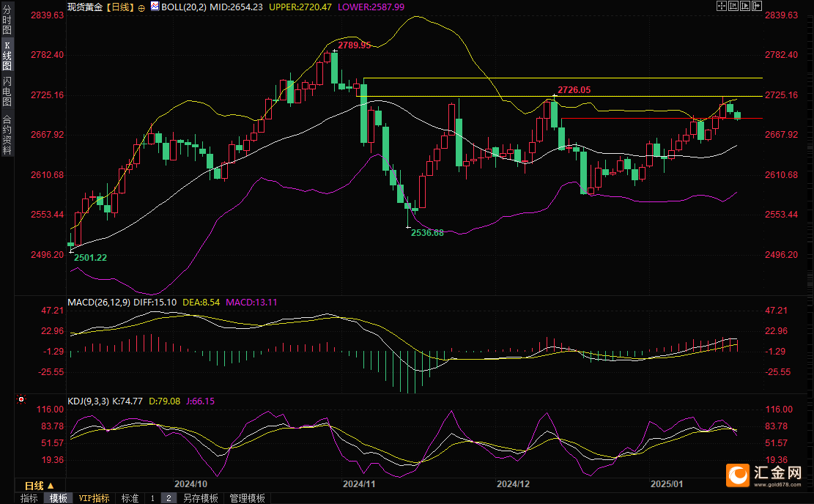Switch to template page 1

tap(152, 498)
